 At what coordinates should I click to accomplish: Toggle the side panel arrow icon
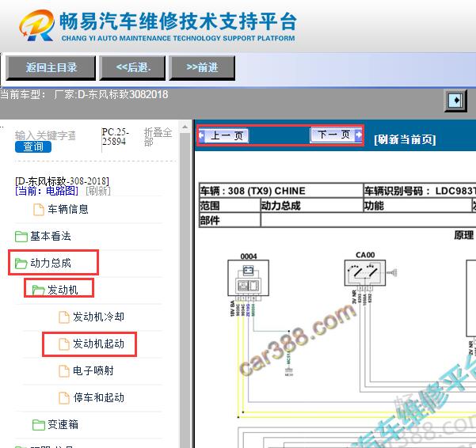(455, 100)
